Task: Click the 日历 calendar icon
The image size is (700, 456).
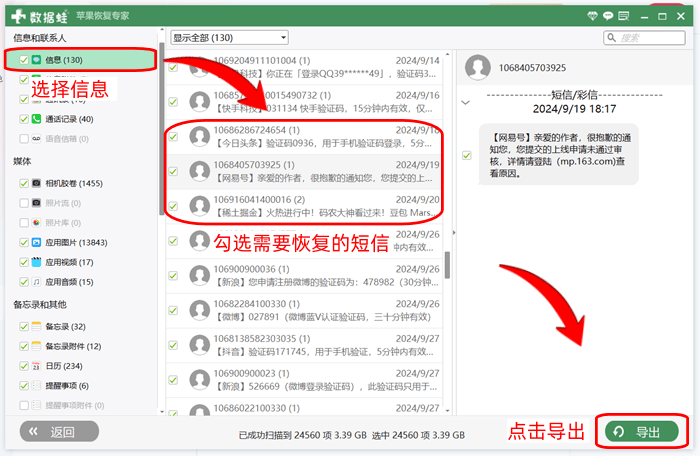Action: point(36,366)
